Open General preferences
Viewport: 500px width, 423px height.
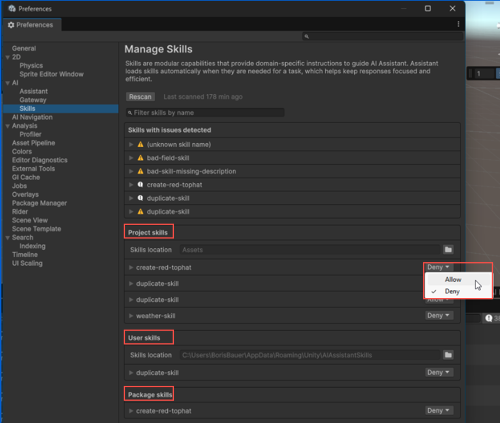tap(24, 48)
